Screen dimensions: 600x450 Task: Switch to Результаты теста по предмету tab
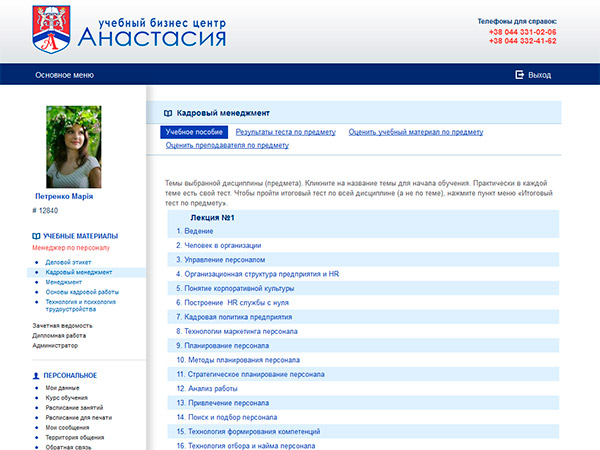[286, 132]
